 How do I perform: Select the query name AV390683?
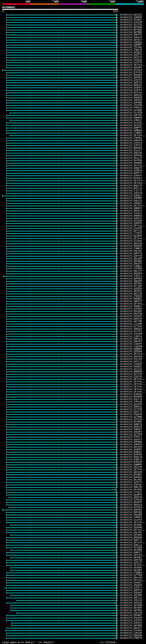coord(8,8)
